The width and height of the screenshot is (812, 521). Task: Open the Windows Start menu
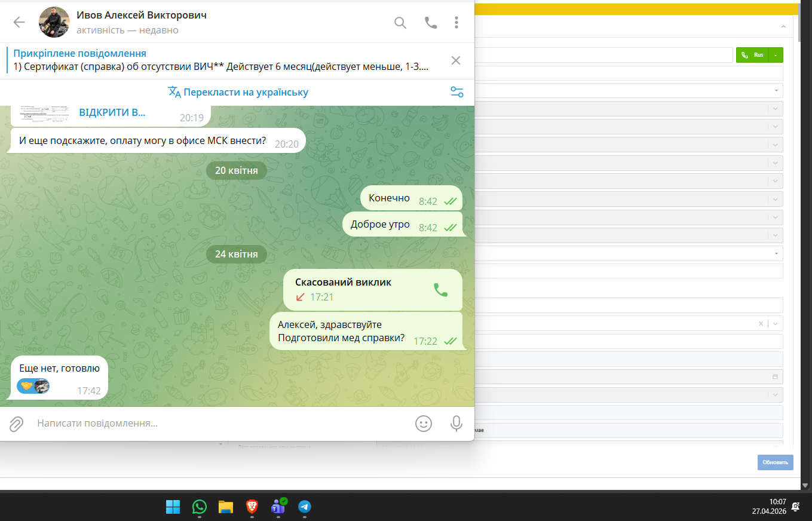tap(173, 507)
